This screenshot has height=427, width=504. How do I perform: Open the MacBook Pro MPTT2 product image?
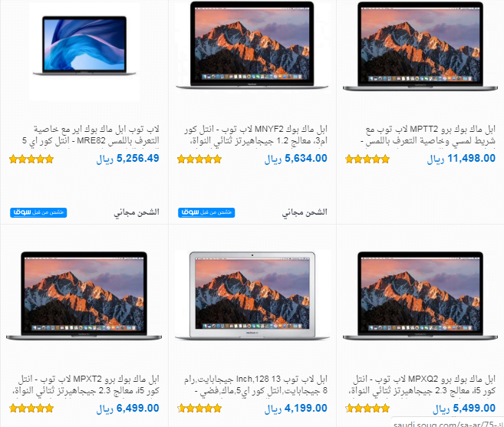coord(420,46)
